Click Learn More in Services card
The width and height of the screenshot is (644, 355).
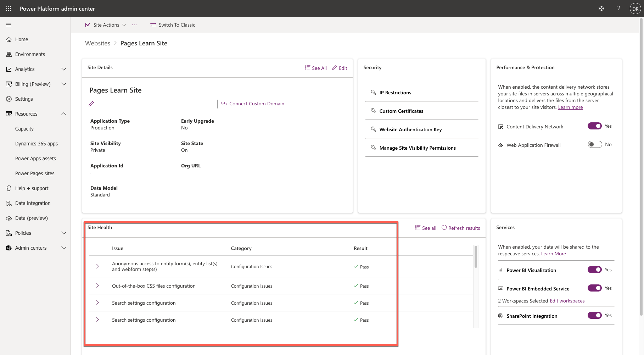click(553, 254)
